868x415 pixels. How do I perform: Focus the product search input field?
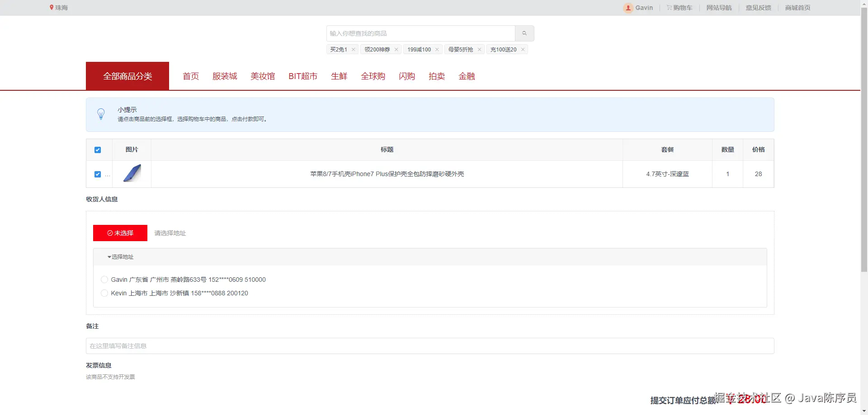421,33
